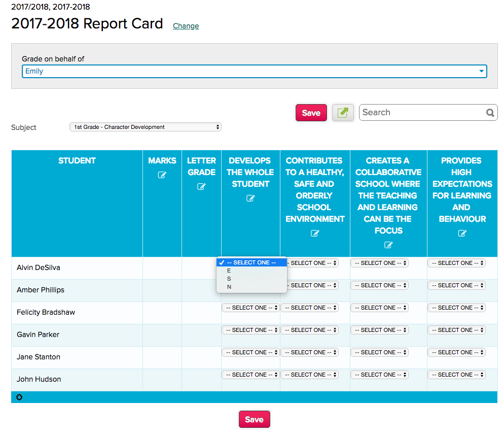The image size is (504, 436).
Task: Open the Grade on behalf of dropdown
Action: pos(255,71)
